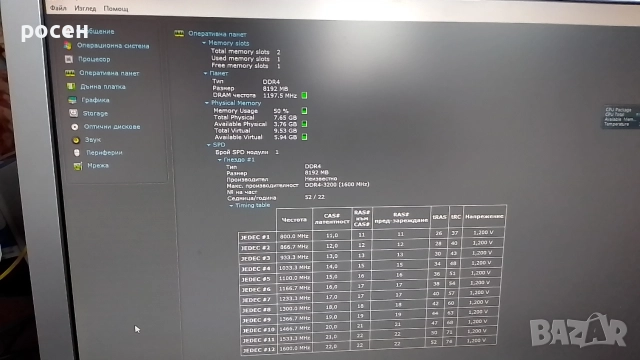Collapse the Памет tree node
The height and width of the screenshot is (360, 640).
pos(205,73)
